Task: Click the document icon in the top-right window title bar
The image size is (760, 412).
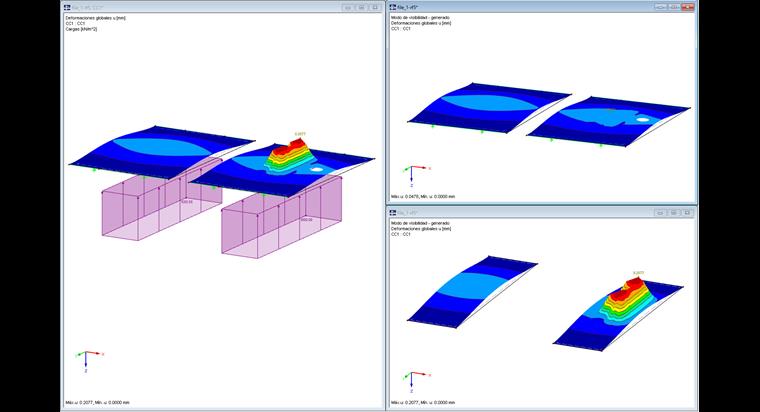Action: [393, 7]
